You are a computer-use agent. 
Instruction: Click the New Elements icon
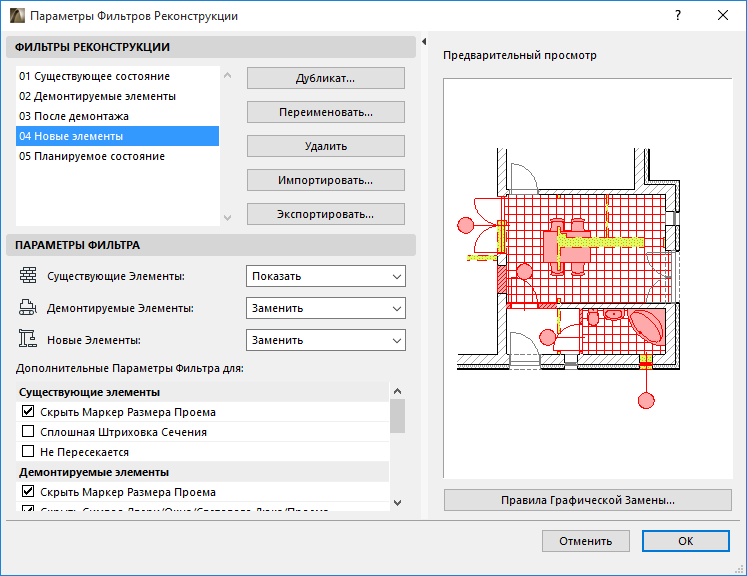28,340
